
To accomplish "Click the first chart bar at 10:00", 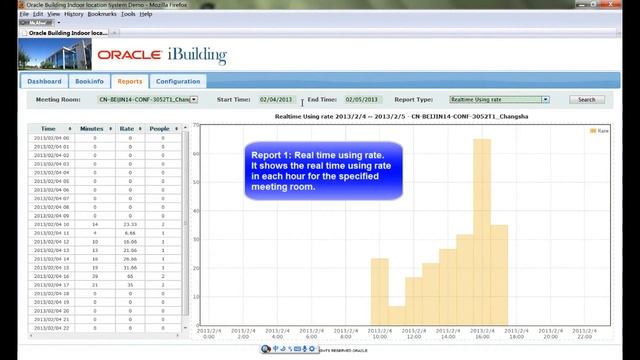I will (x=380, y=291).
